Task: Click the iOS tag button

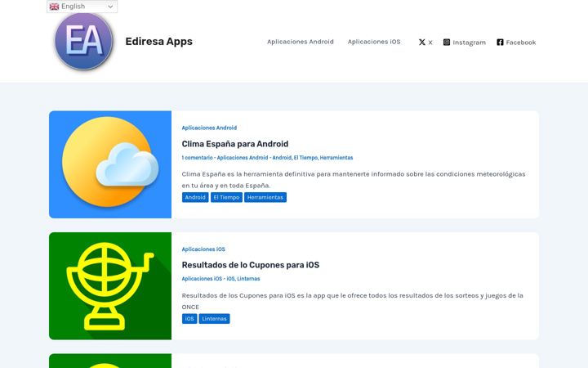Action: click(x=189, y=318)
